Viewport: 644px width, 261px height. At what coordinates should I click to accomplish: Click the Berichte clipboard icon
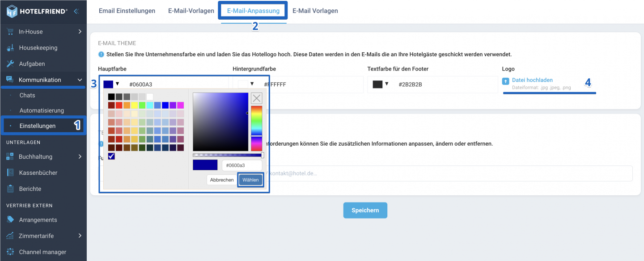click(10, 189)
